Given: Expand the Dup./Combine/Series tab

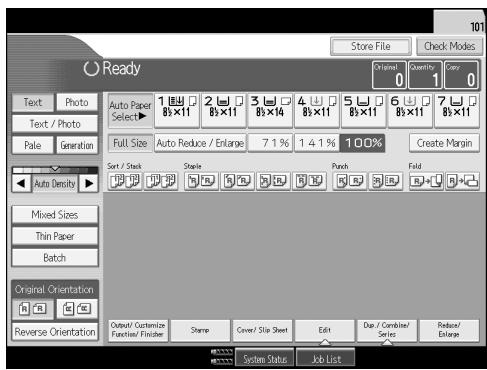Looking at the screenshot, I should (387, 330).
